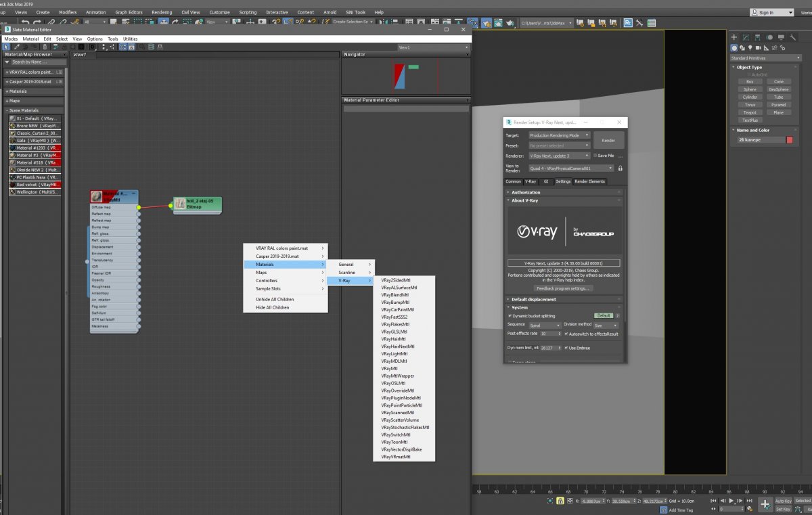The image size is (812, 515).
Task: Click the Play Animation button
Action: click(x=731, y=501)
